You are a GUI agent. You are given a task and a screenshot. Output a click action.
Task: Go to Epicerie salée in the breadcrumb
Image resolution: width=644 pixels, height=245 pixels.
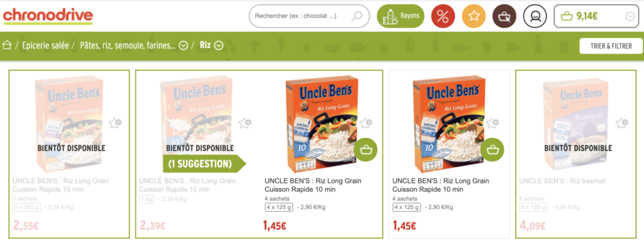[45, 45]
